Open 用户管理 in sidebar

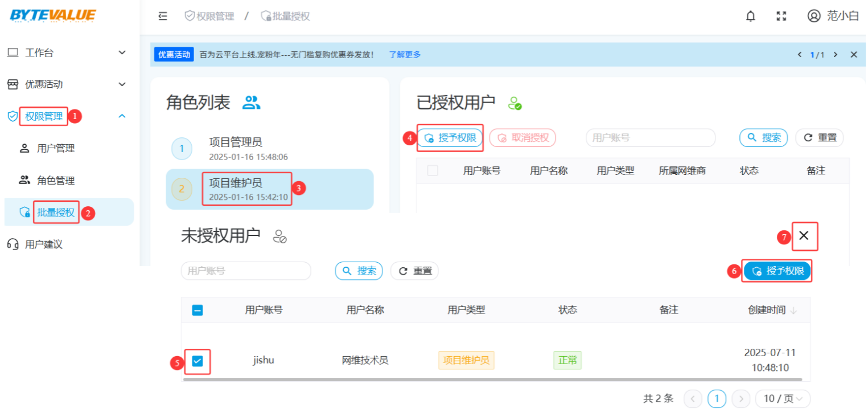(56, 149)
